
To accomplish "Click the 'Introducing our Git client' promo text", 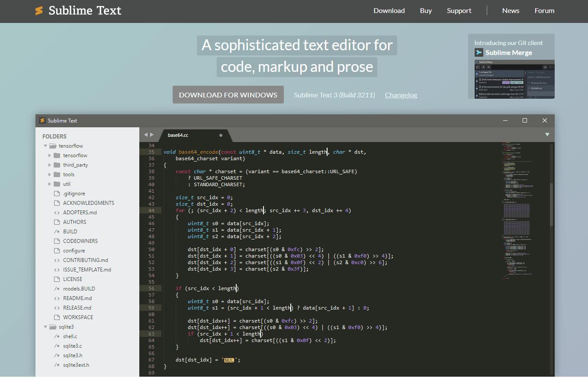I will 508,43.
